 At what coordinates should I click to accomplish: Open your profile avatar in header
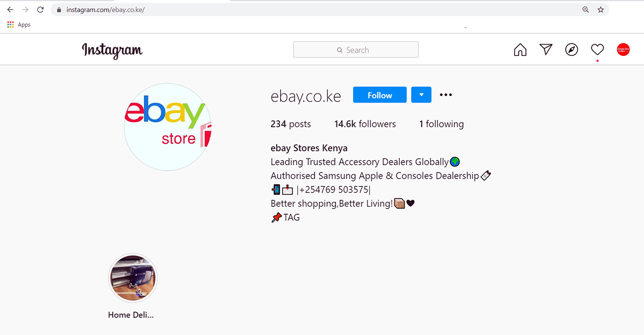(x=623, y=50)
